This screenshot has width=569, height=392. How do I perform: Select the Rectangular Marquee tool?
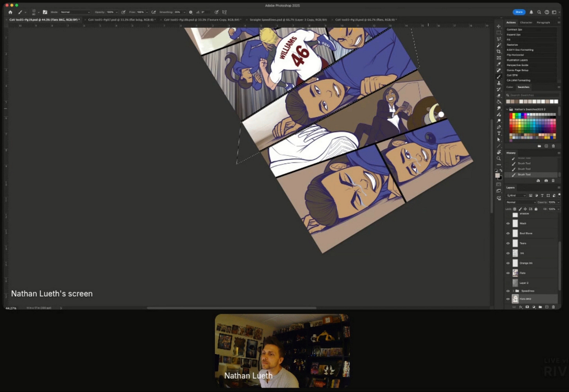499,32
